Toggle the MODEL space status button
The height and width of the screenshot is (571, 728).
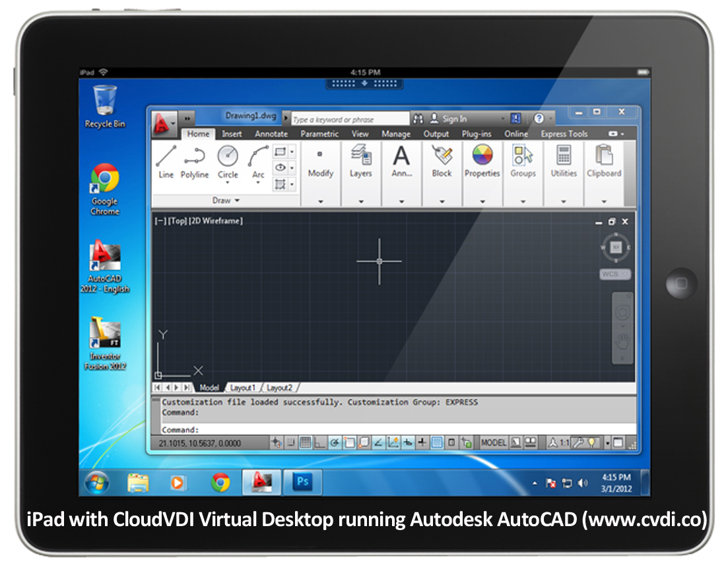click(493, 443)
